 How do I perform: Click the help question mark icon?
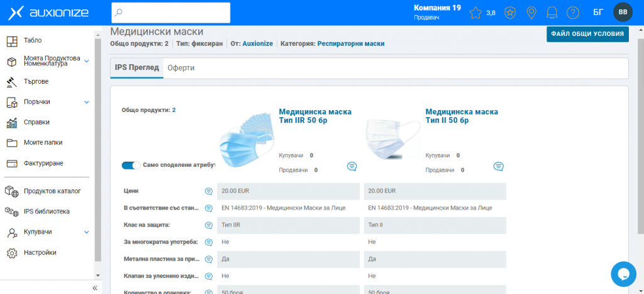coord(572,13)
